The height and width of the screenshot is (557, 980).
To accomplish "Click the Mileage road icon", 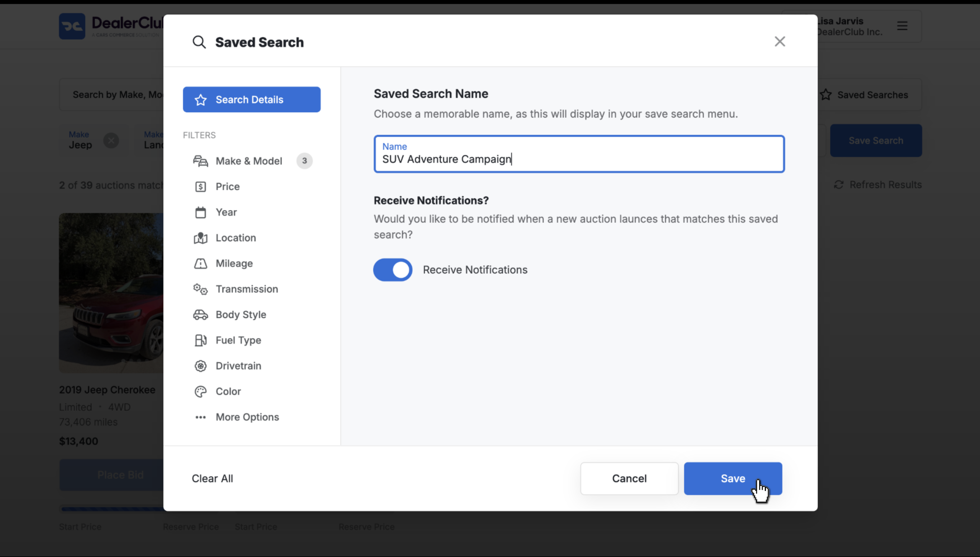I will [201, 264].
